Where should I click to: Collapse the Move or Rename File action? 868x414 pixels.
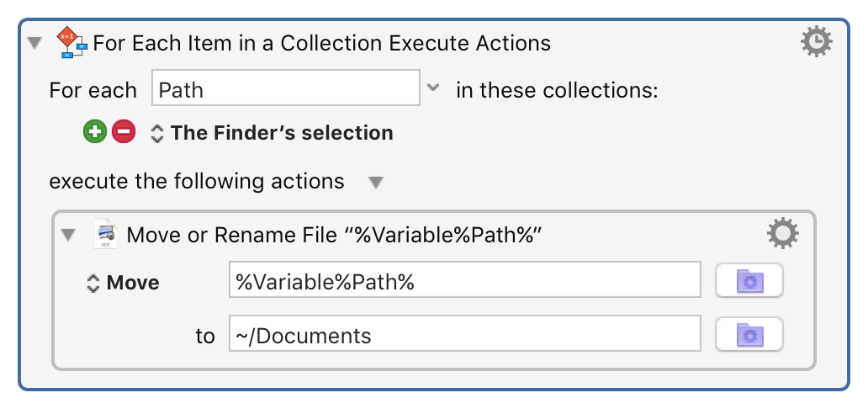(x=69, y=235)
